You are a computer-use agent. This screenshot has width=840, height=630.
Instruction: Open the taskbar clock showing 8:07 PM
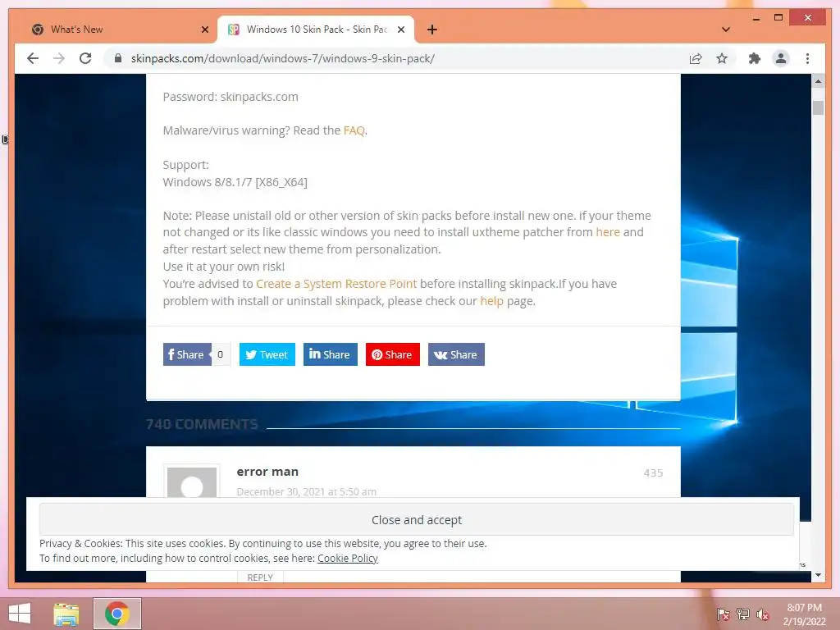(x=804, y=614)
